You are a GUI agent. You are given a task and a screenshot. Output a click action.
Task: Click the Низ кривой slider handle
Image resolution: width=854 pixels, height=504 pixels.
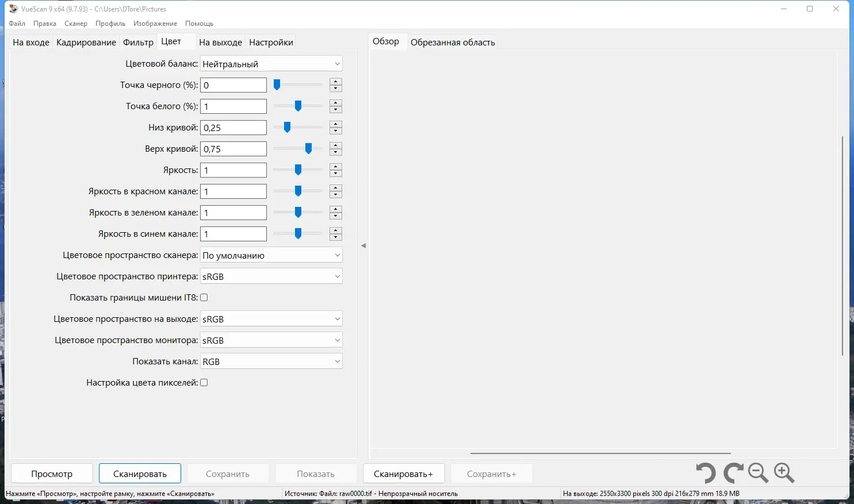[x=287, y=128]
